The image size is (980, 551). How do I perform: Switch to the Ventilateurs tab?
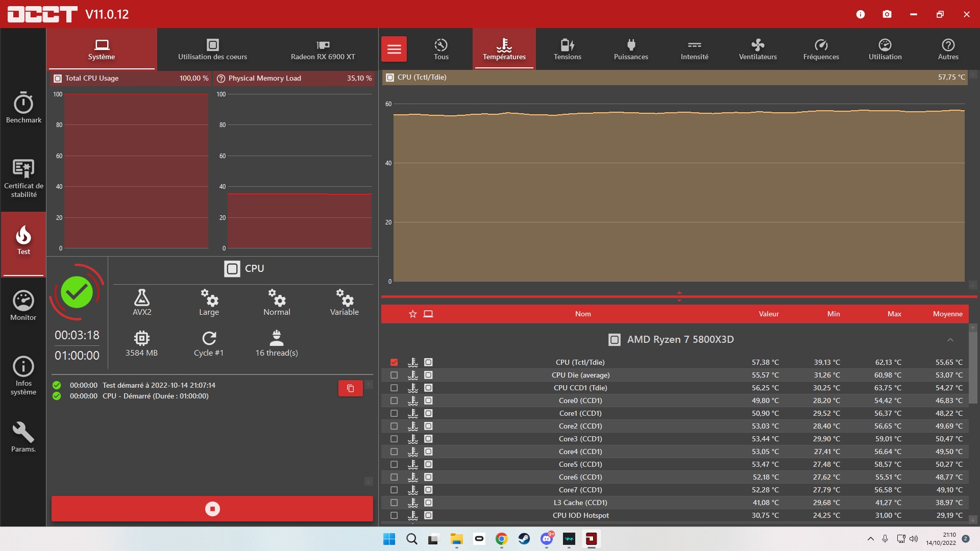pyautogui.click(x=757, y=49)
